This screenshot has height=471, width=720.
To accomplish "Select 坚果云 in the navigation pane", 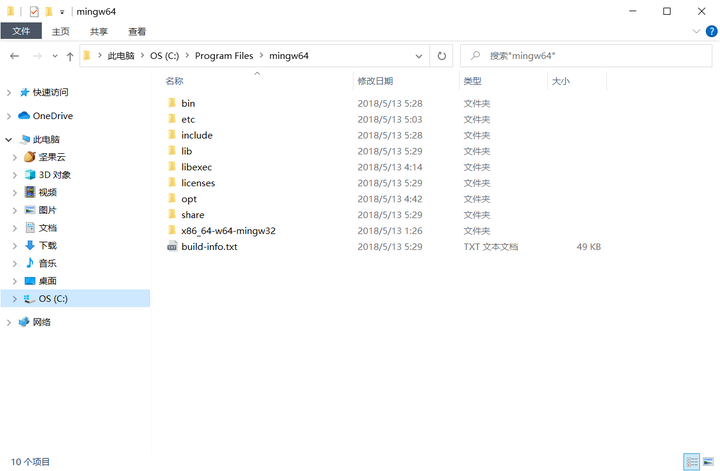I will (52, 157).
